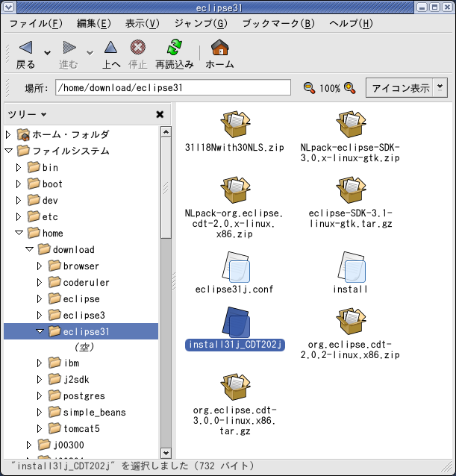Viewport: 456px width, 476px height.
Task: Click (空) empty placeholder row
Action: point(84,347)
